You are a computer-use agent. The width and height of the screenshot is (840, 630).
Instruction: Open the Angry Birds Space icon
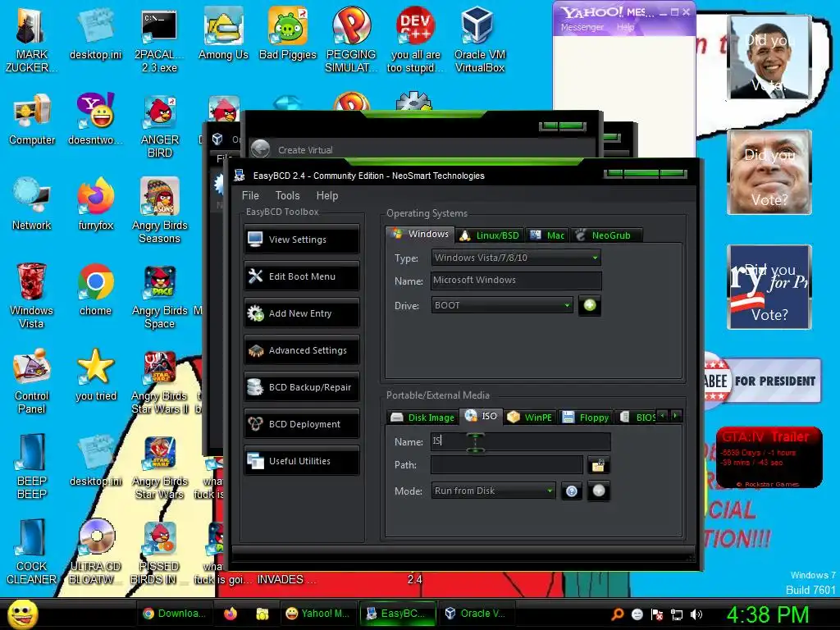tap(160, 295)
